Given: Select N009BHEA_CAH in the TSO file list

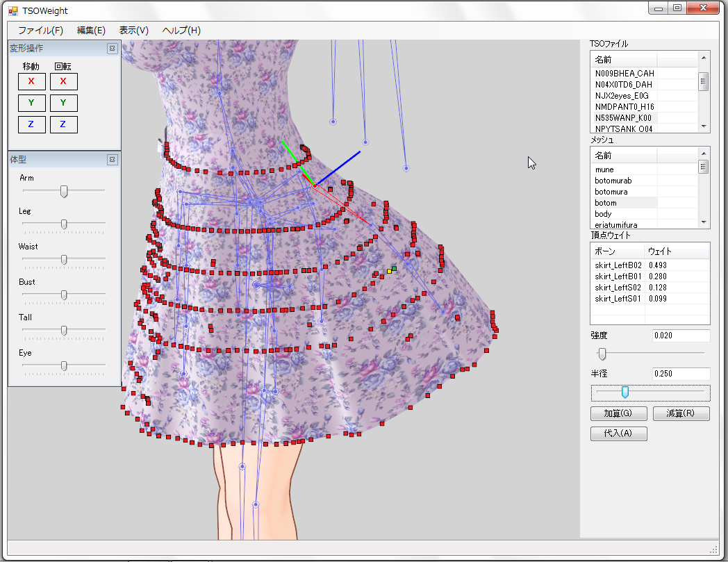Looking at the screenshot, I should tap(624, 73).
